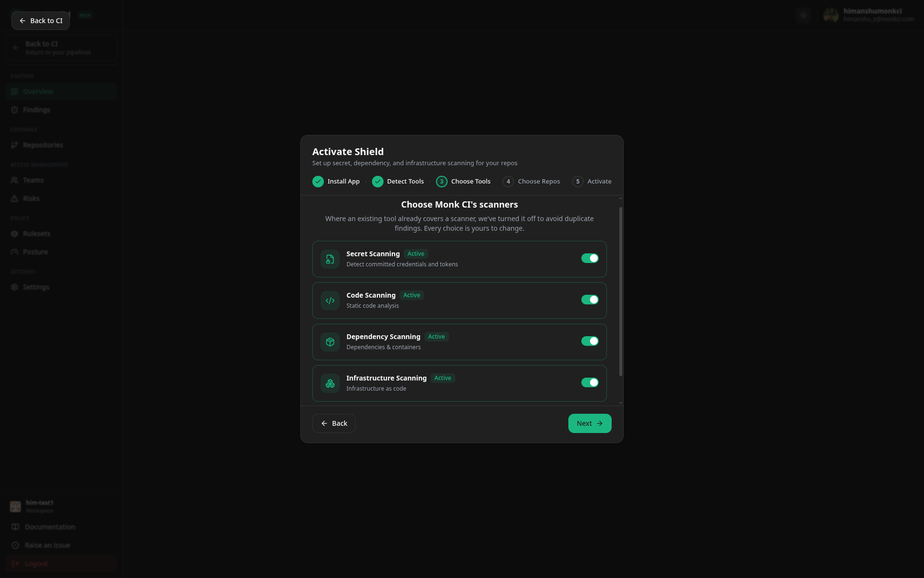This screenshot has width=924, height=578.
Task: Go to the Detect Tools step
Action: tap(398, 182)
